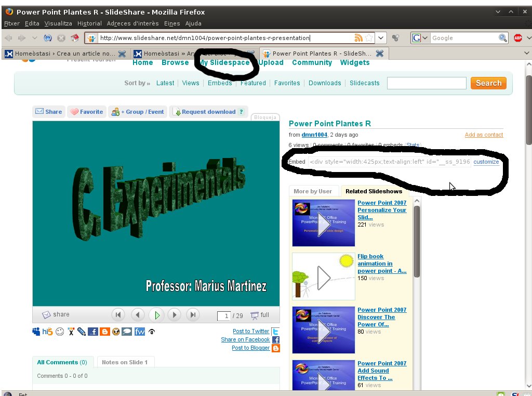The height and width of the screenshot is (396, 532).
Task: Click the fw share icon
Action: click(139, 332)
